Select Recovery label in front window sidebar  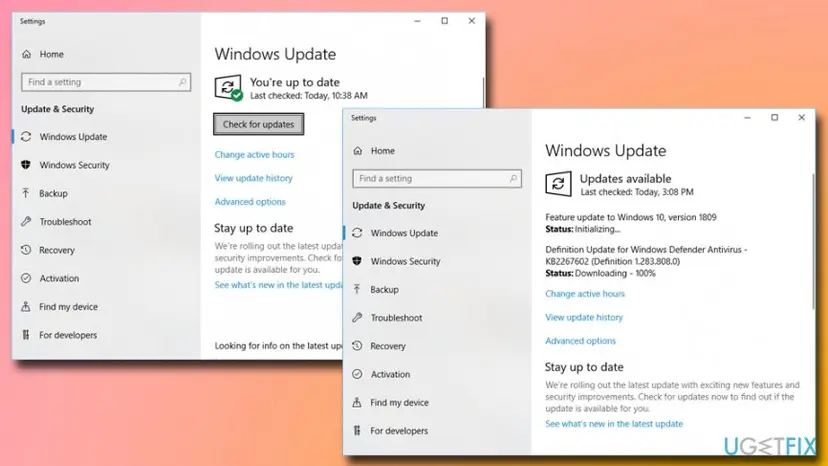(x=388, y=346)
